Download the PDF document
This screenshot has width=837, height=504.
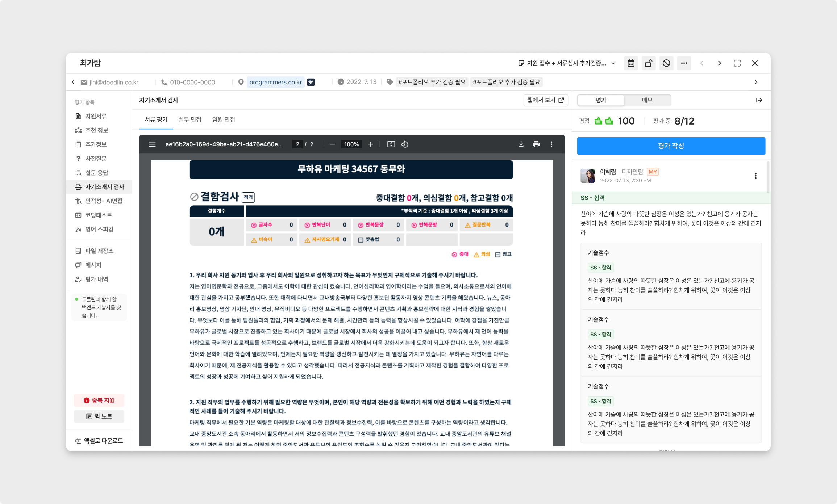pyautogui.click(x=521, y=144)
